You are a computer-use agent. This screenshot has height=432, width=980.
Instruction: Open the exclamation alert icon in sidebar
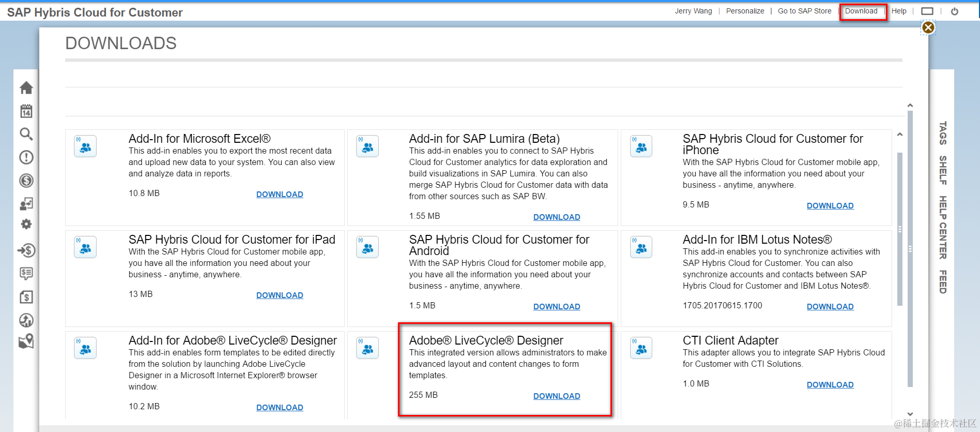tap(26, 157)
